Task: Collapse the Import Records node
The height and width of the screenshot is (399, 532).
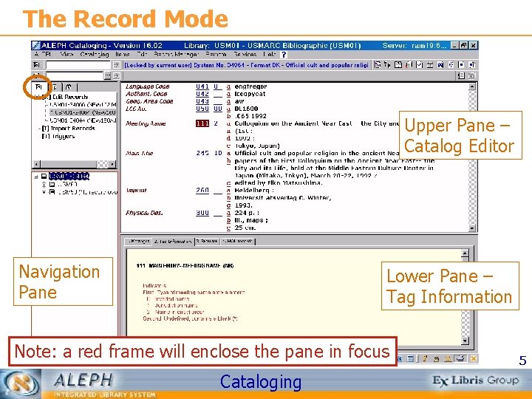Action: (x=39, y=129)
